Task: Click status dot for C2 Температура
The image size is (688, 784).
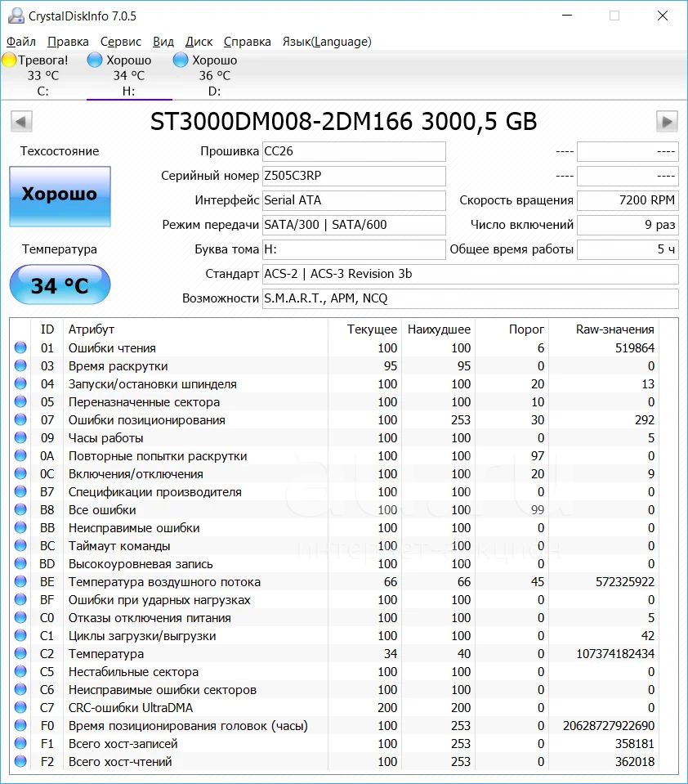Action: [x=20, y=653]
